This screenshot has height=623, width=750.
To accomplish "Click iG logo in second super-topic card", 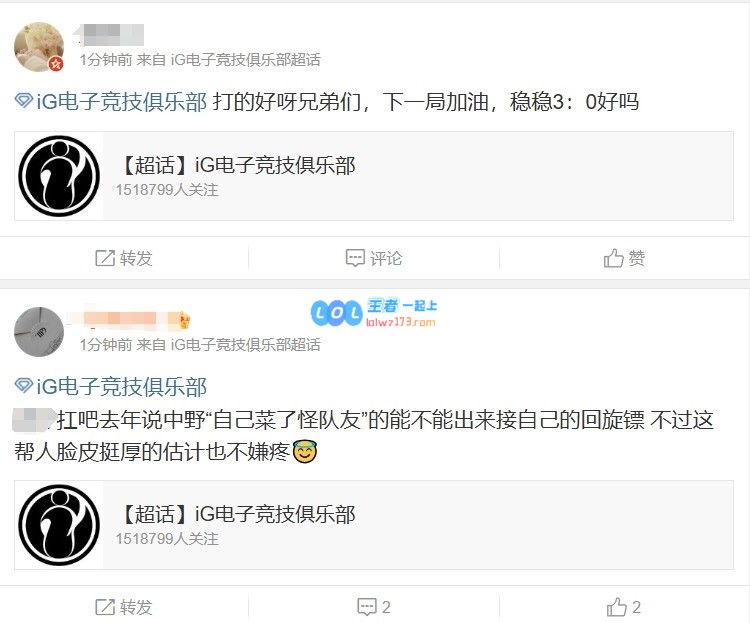I will coord(59,525).
